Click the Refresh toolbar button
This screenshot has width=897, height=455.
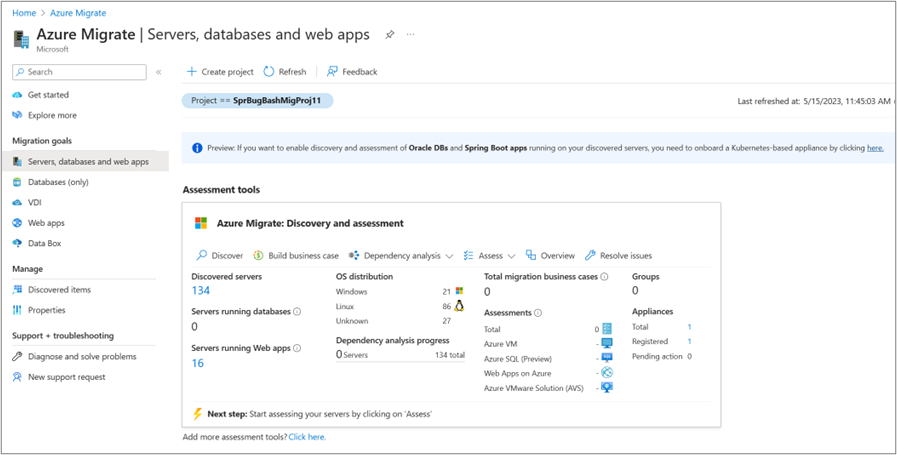pyautogui.click(x=285, y=72)
